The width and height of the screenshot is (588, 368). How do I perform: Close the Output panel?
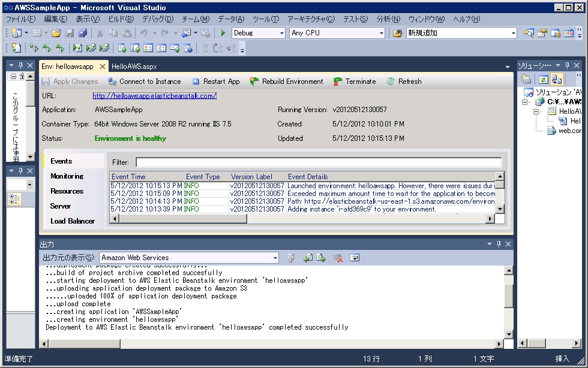(508, 244)
